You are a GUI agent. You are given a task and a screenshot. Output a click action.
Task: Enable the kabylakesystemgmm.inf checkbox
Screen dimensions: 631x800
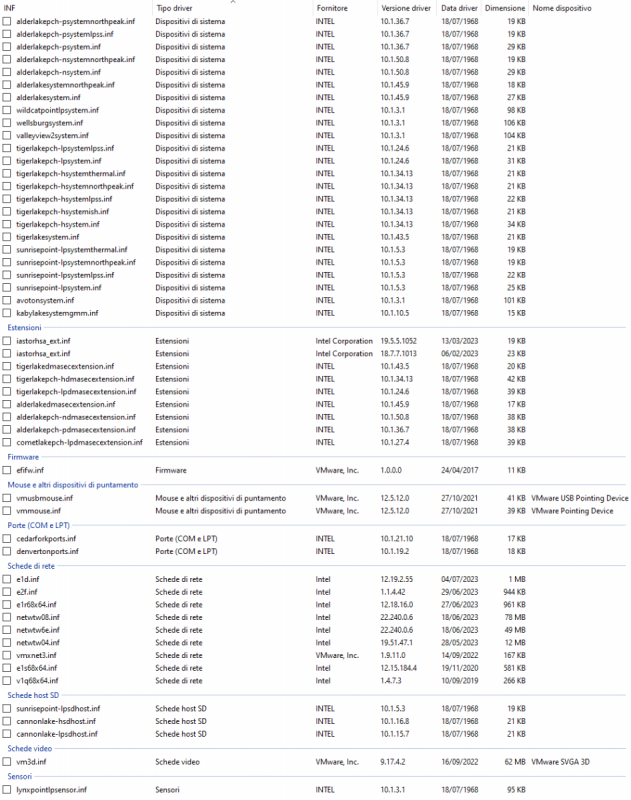pyautogui.click(x=7, y=313)
